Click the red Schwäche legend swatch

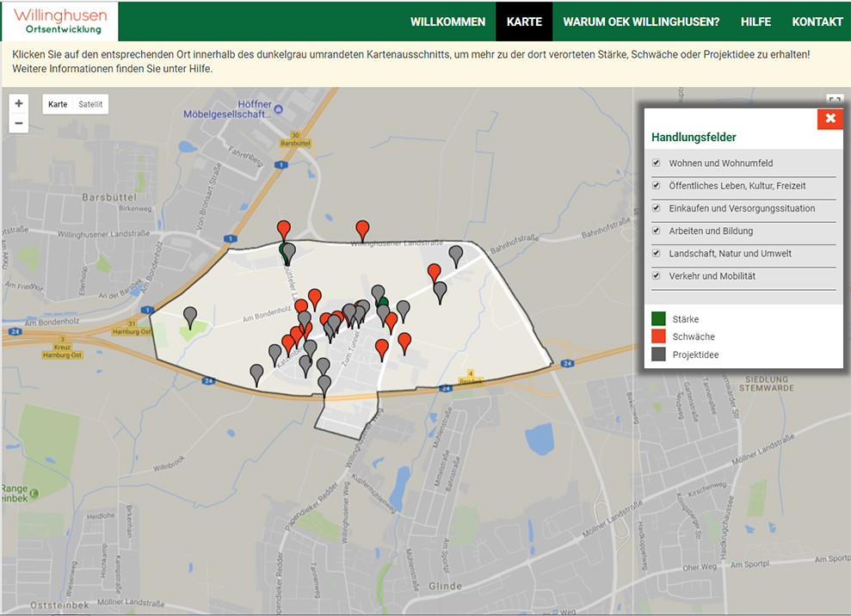point(659,336)
